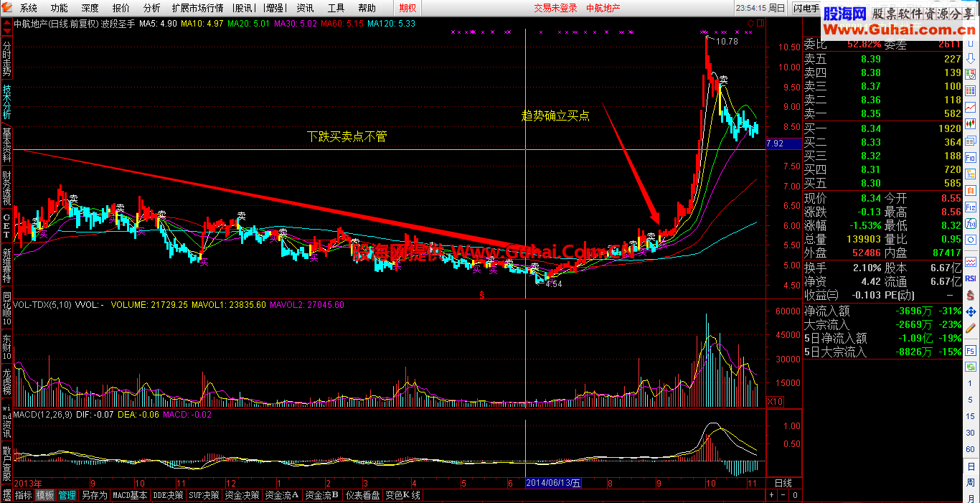This screenshot has height=503, width=980.
Task: Open the 分析 menu
Action: (x=152, y=8)
